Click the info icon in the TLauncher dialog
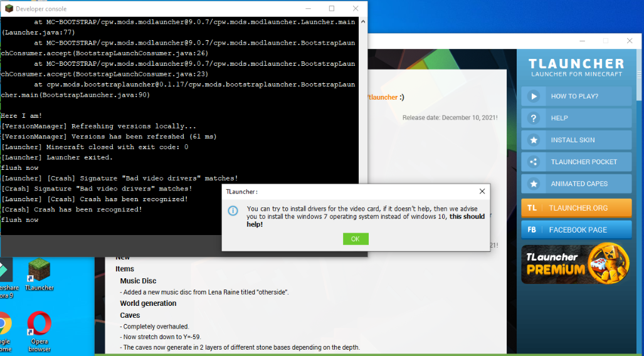The height and width of the screenshot is (356, 644). [233, 211]
